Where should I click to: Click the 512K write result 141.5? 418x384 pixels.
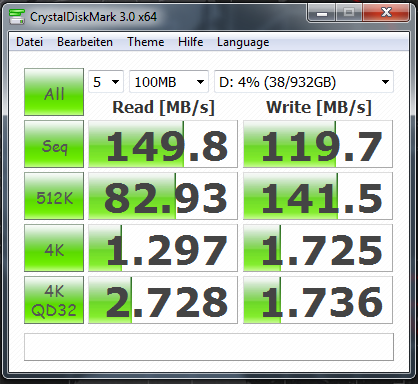(318, 196)
